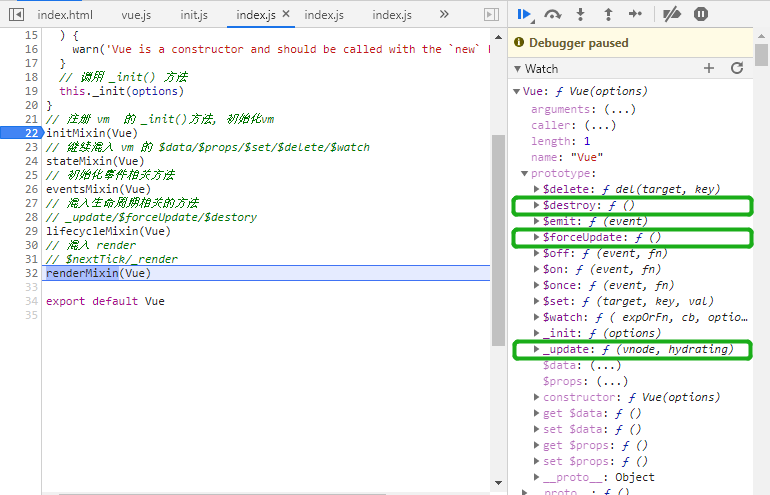This screenshot has height=495, width=770.
Task: Click the debugger pane scrollbar thumb
Action: click(761, 55)
